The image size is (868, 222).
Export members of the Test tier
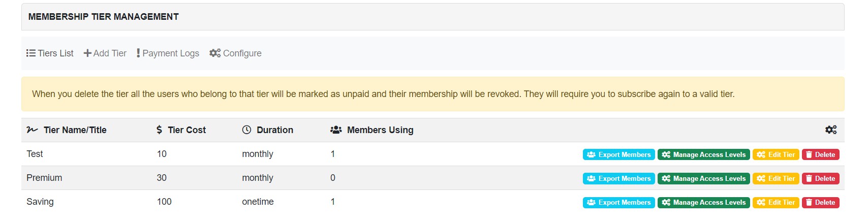(618, 154)
